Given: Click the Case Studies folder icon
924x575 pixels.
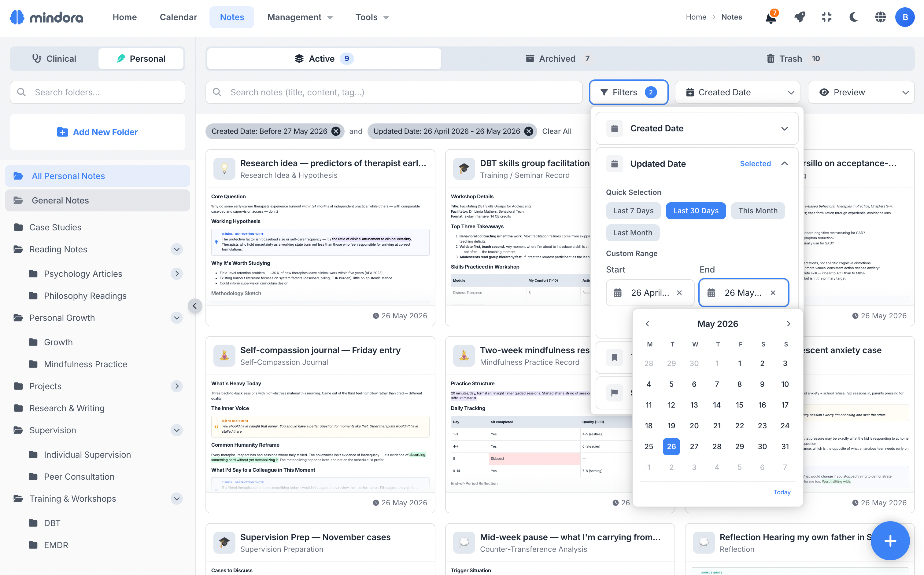Looking at the screenshot, I should click(18, 227).
